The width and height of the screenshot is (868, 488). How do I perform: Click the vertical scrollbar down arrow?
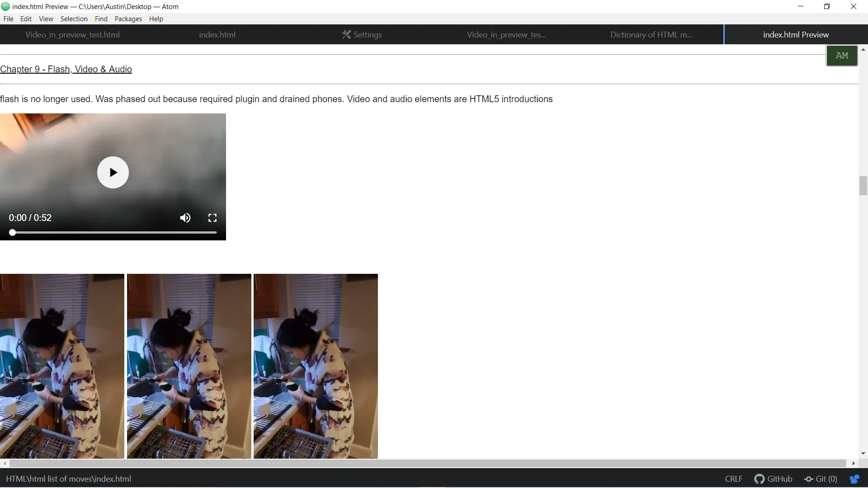point(863,453)
